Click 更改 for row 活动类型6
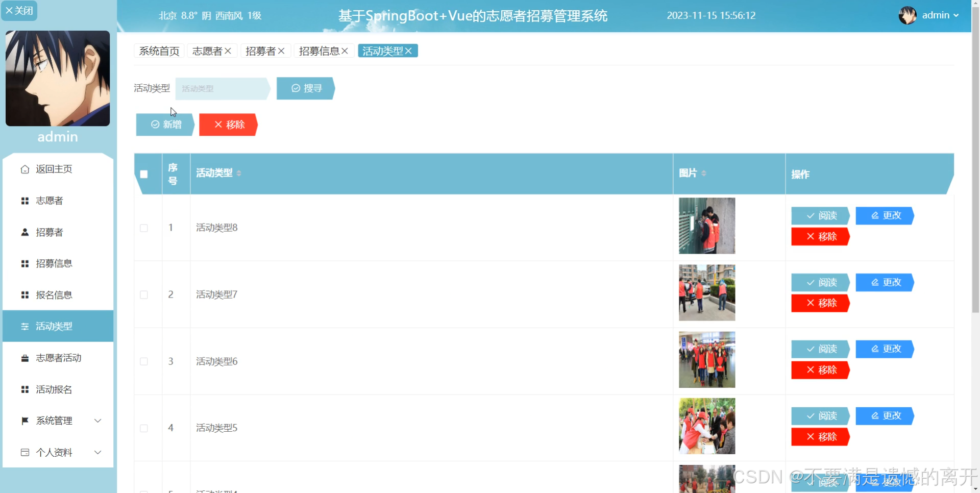The width and height of the screenshot is (980, 493). [885, 349]
